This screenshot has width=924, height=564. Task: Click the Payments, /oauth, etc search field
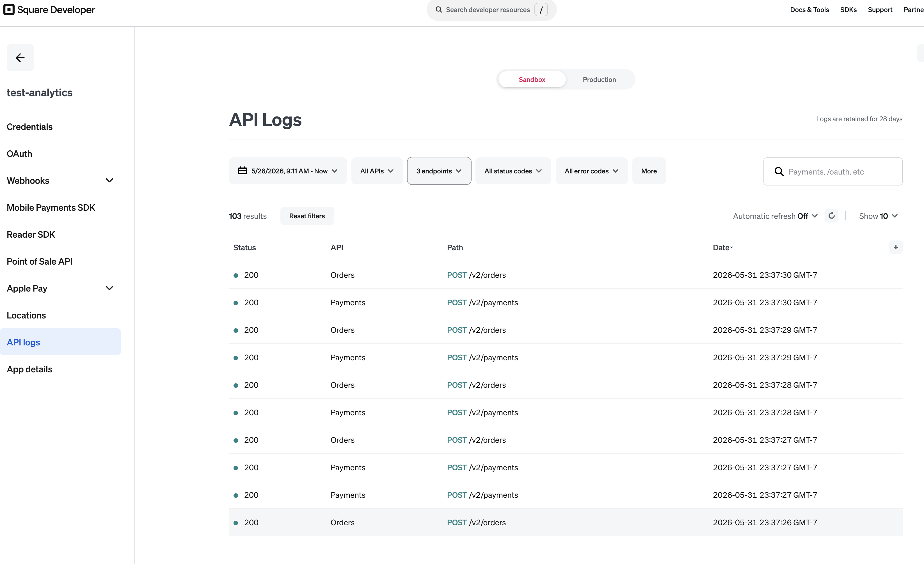tap(832, 171)
